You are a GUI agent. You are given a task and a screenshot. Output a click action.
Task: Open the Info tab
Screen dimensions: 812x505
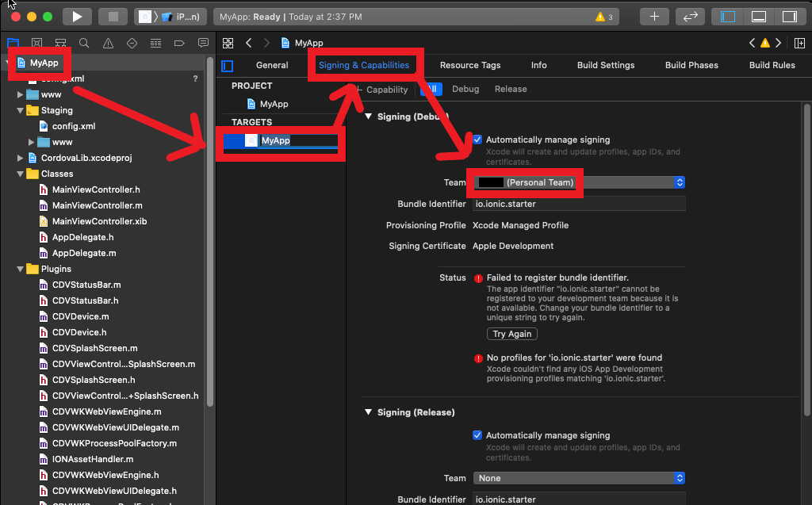click(x=538, y=65)
